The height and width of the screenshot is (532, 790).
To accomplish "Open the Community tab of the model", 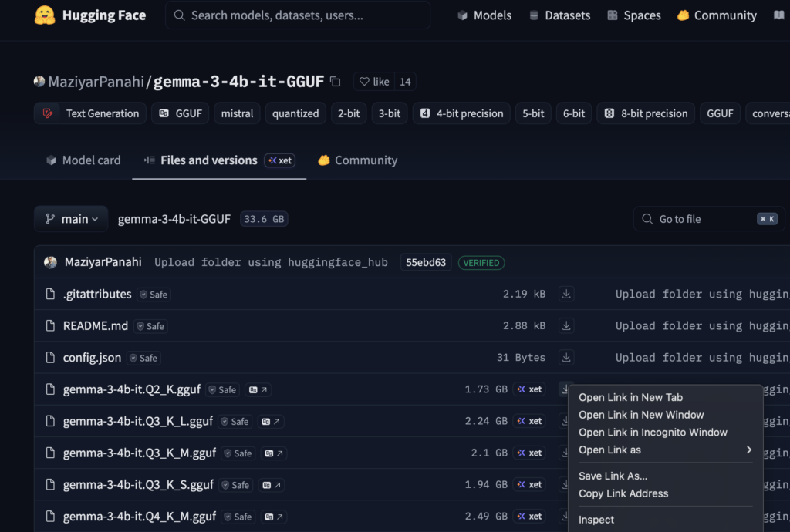I will (357, 160).
